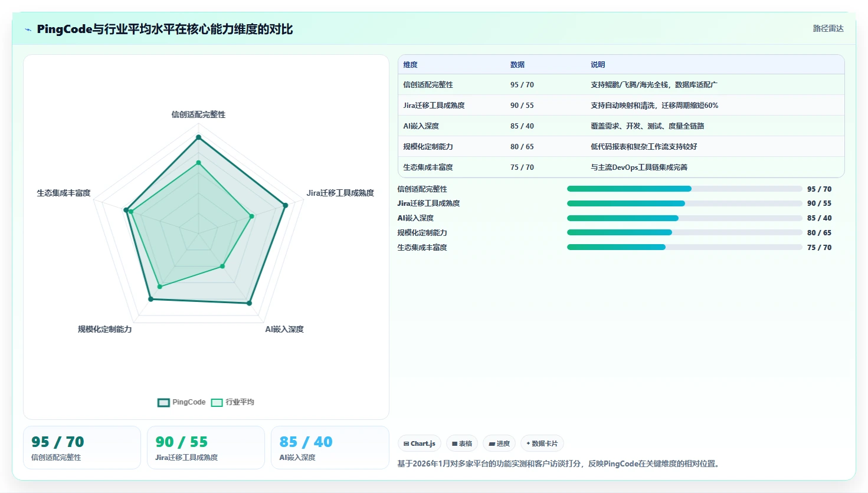This screenshot has height=493, width=868.
Task: Click 80 / 65 value beside progress bar
Action: click(x=819, y=233)
